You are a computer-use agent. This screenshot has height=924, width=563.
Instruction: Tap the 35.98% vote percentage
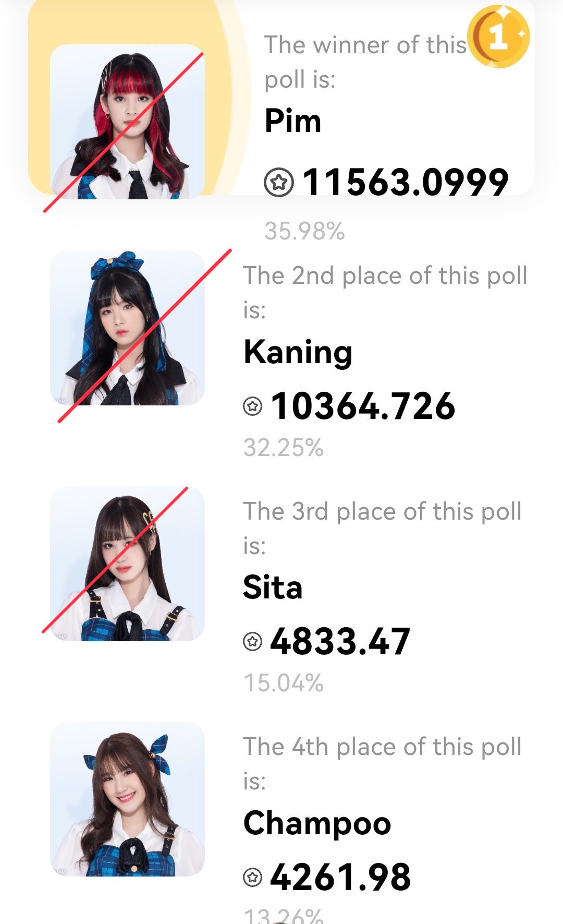click(x=304, y=231)
